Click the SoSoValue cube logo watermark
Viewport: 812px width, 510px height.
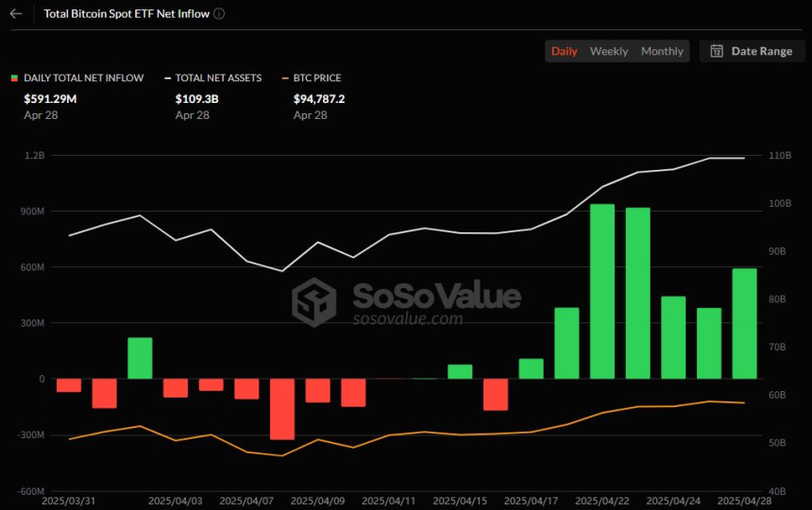click(313, 302)
